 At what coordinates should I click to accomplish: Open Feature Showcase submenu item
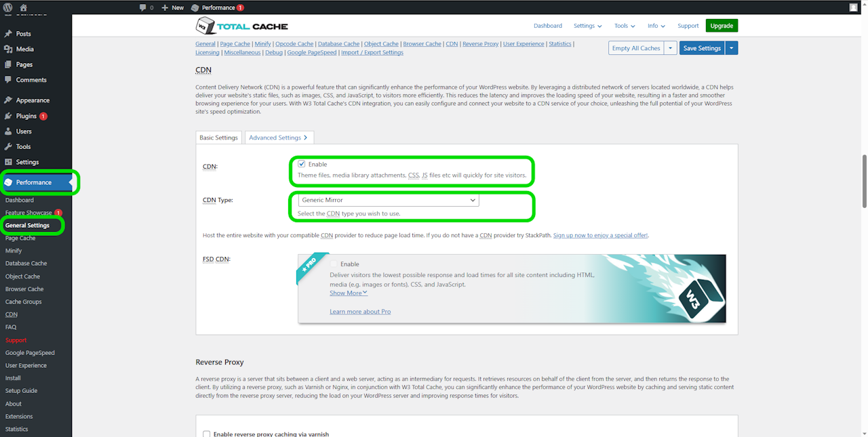(28, 213)
